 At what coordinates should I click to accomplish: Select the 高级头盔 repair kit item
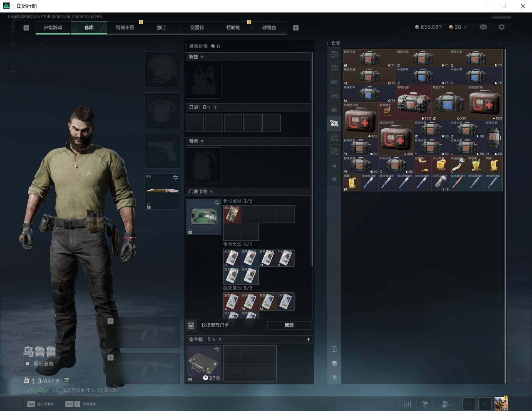coord(414,103)
